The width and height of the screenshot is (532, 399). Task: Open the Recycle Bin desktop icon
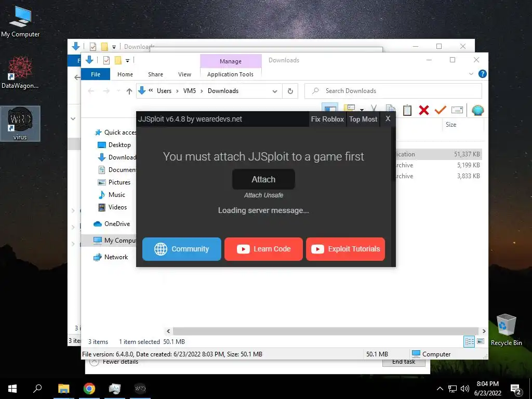pyautogui.click(x=506, y=330)
